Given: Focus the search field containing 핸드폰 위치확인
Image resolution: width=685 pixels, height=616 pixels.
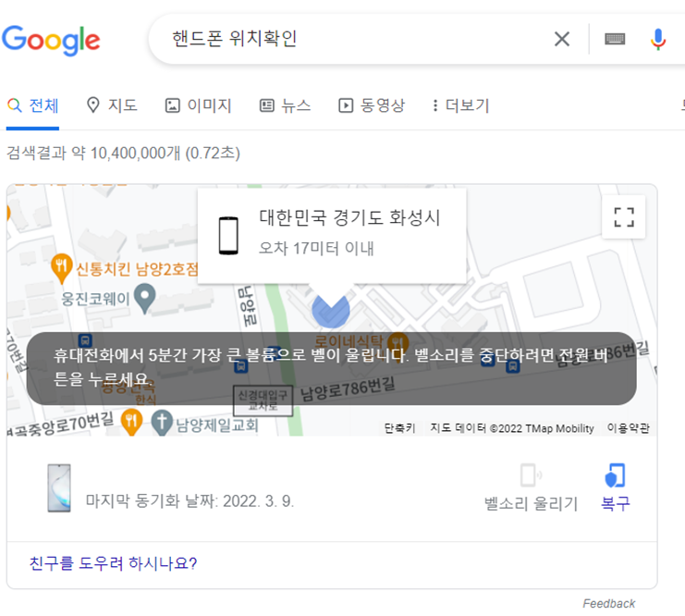Looking at the screenshot, I should [349, 39].
